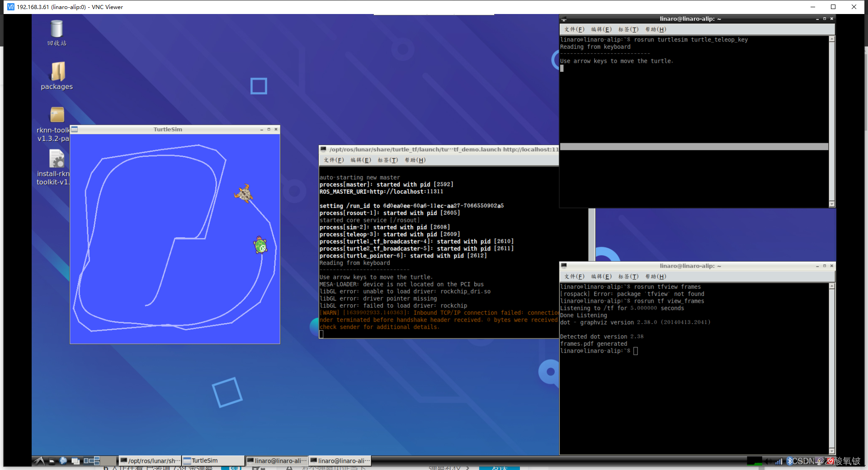The image size is (868, 470).
Task: Click the view_frames terminal window title icon
Action: [564, 266]
